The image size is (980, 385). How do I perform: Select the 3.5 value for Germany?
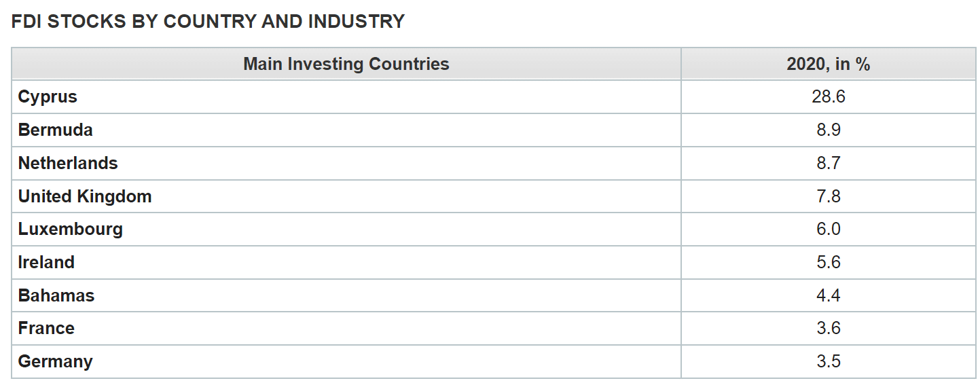(828, 361)
